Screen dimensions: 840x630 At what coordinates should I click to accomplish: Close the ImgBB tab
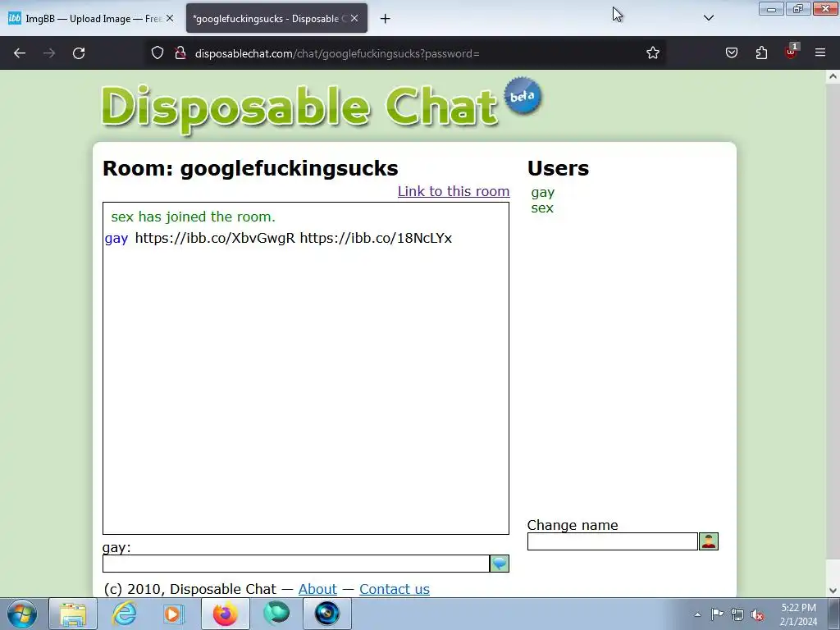170,18
